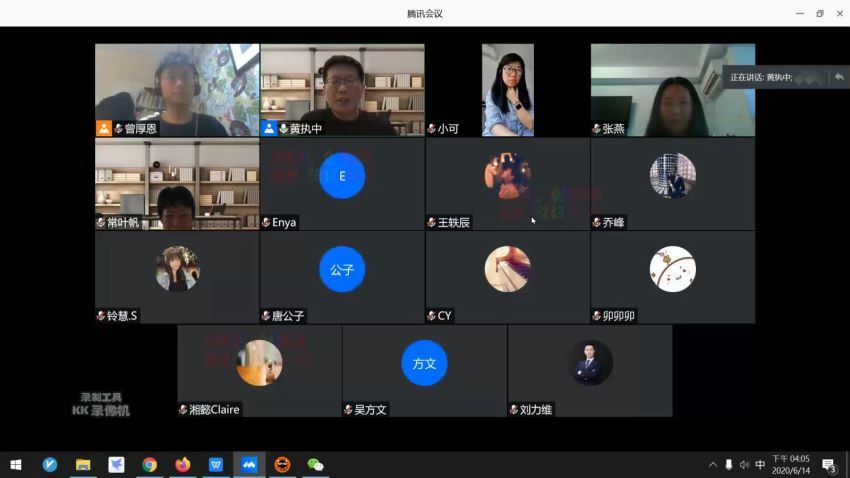Select 吴方文's blue 方文 avatar
The height and width of the screenshot is (478, 850).
[x=424, y=363]
